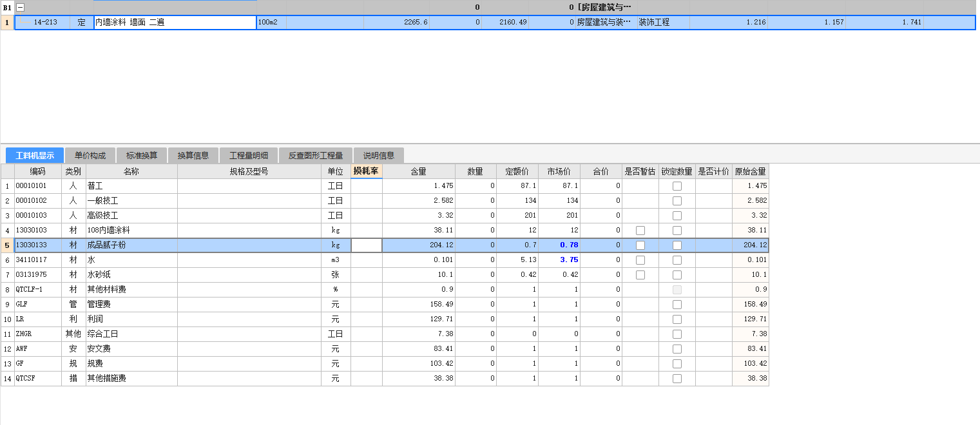This screenshot has height=425, width=980.
Task: Check 锁定数量 for 综合工日 row
Action: coord(677,334)
